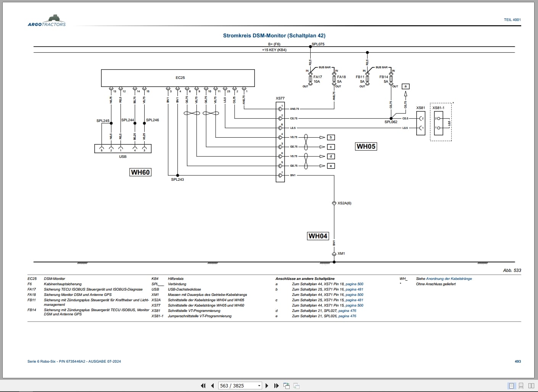This screenshot has width=538, height=392.
Task: Click the first pagina 476 link for connection d
Action: (347, 311)
